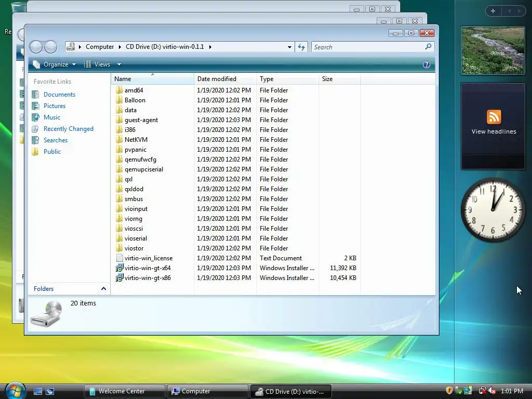The height and width of the screenshot is (399, 532).
Task: Click the 11,392 KB size cell
Action: pos(343,268)
